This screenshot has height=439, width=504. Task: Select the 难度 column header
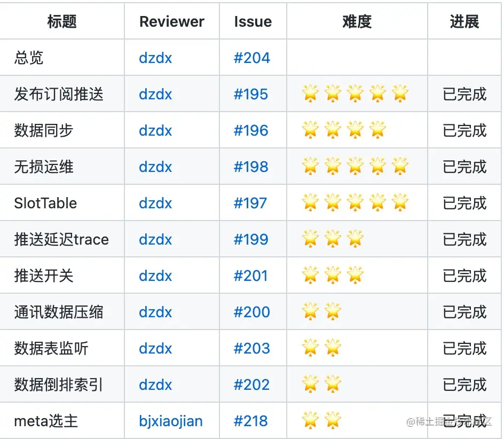[x=357, y=21]
